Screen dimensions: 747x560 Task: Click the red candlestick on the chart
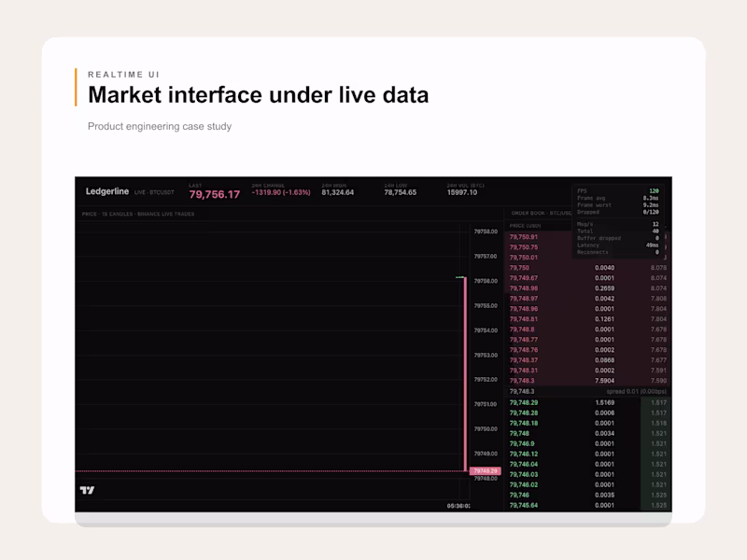pos(465,374)
